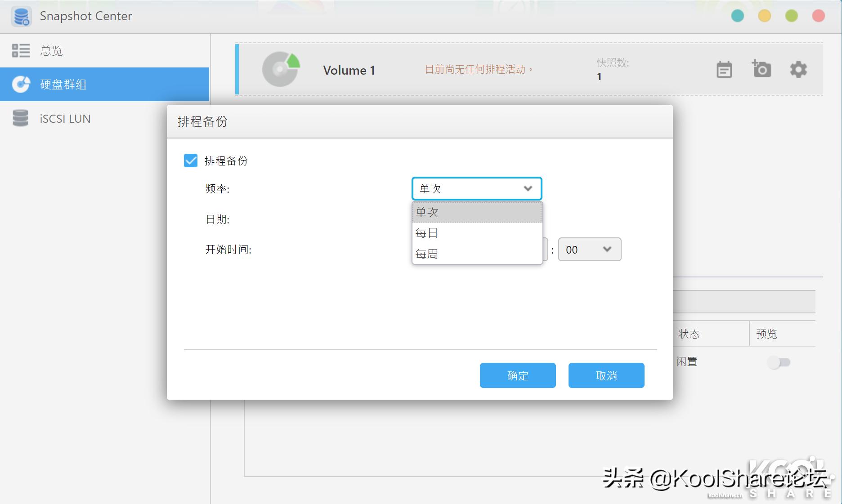Confirm the schedule with the 确定 button
The height and width of the screenshot is (504, 842).
tap(517, 375)
